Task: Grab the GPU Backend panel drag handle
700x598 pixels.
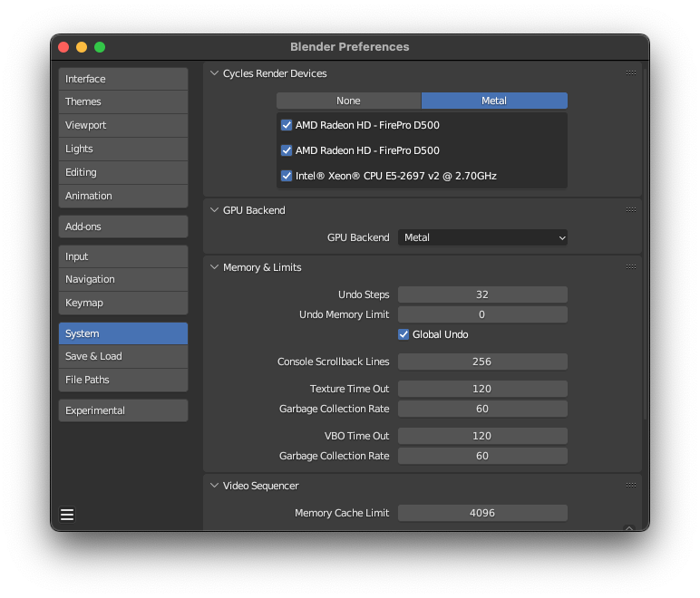Action: (630, 209)
